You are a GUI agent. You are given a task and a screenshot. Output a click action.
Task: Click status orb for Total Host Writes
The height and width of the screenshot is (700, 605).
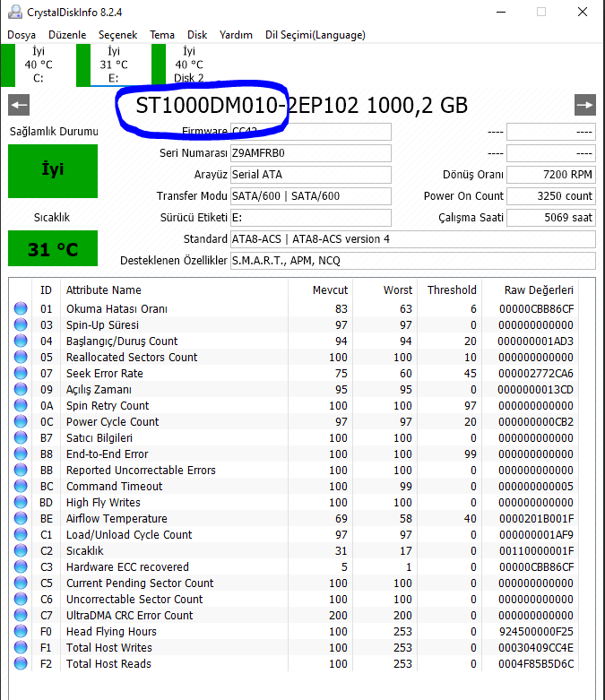tap(21, 647)
